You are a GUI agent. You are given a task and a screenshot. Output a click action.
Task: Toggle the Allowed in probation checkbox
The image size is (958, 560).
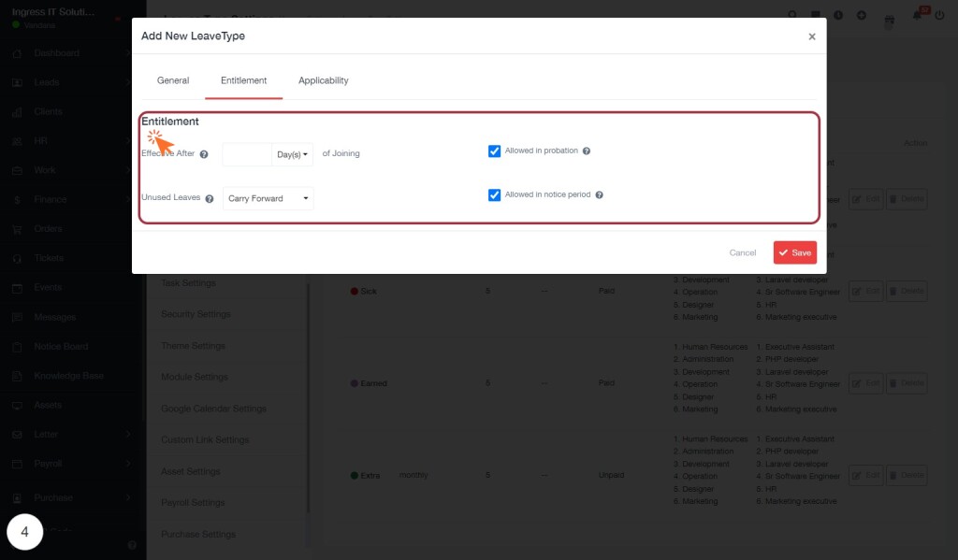pos(494,151)
